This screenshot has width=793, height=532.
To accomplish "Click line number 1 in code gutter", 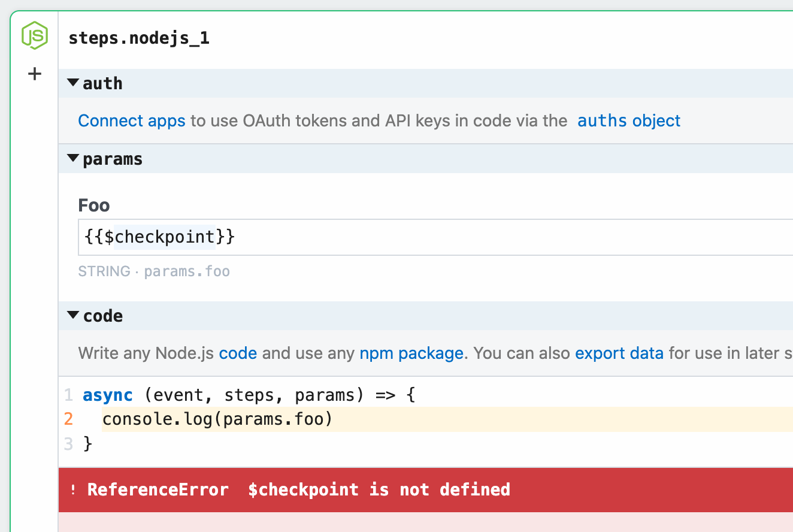I will point(68,395).
